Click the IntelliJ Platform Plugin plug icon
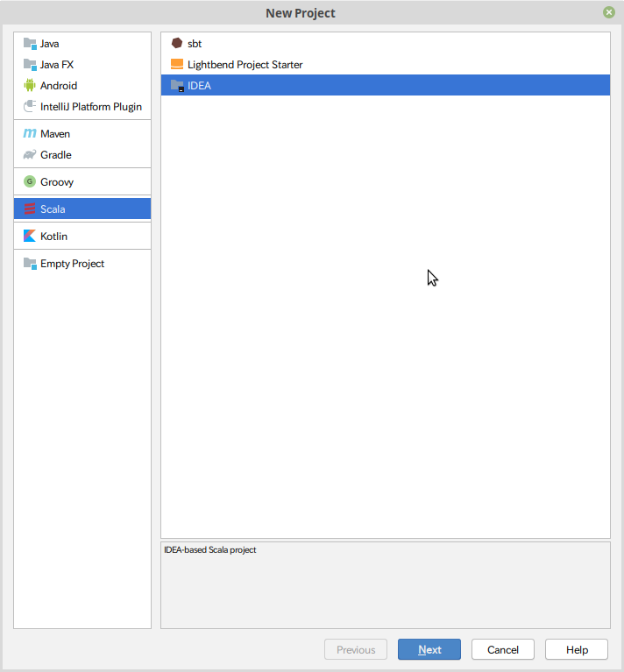The image size is (624, 672). tap(30, 106)
